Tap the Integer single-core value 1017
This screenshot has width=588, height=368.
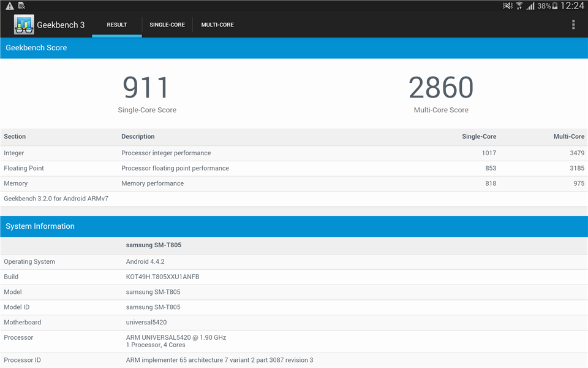pyautogui.click(x=489, y=153)
